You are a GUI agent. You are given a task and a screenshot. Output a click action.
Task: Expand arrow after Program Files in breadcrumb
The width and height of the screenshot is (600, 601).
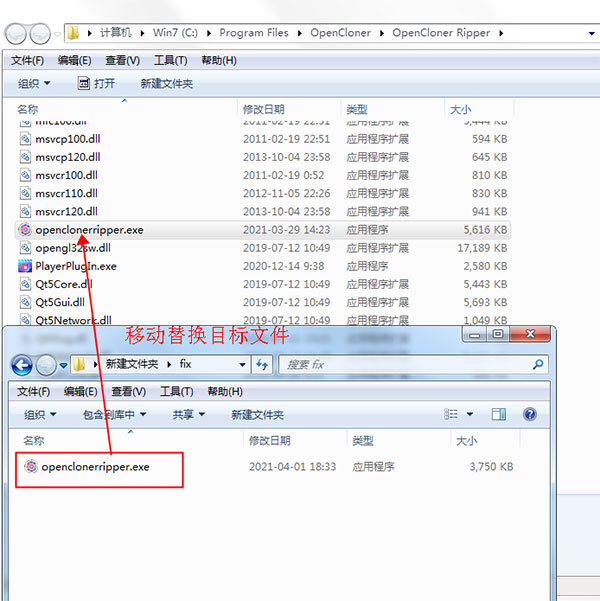[300, 33]
